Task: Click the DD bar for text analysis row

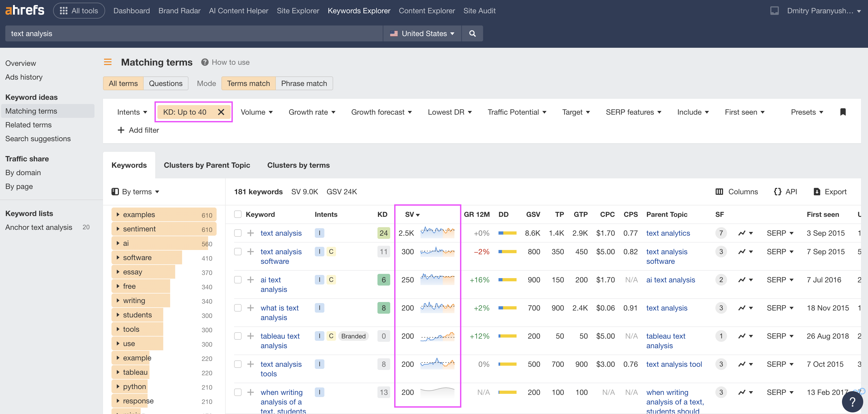Action: (x=508, y=233)
